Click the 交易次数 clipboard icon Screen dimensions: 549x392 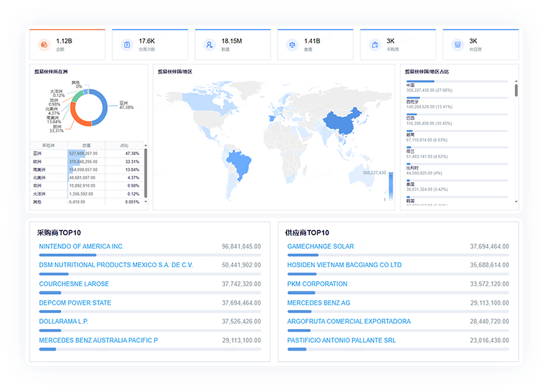[x=127, y=45]
